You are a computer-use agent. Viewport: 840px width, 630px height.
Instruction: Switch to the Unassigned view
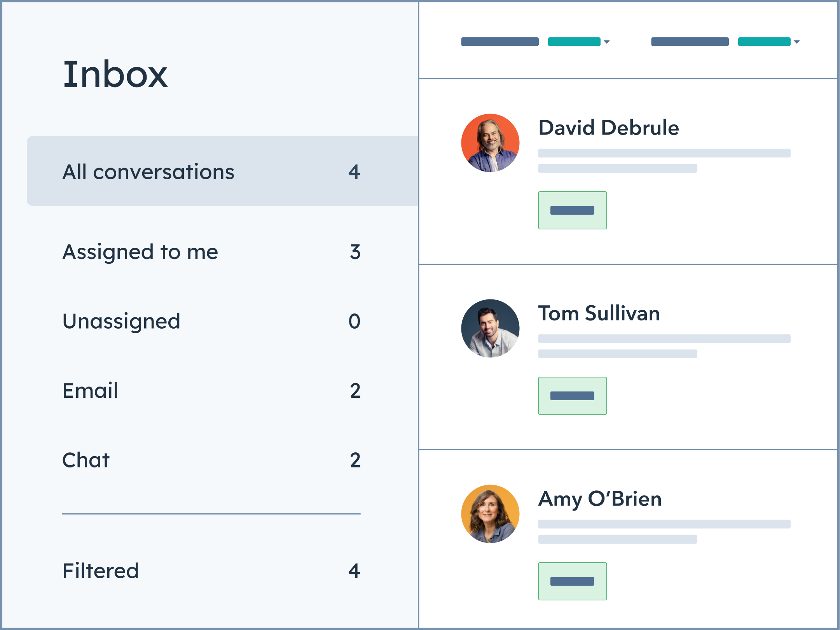coord(121,321)
